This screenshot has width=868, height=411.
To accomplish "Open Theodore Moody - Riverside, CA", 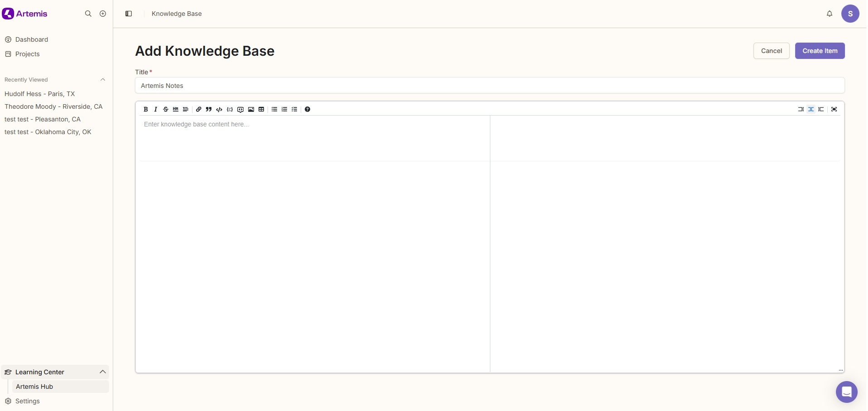I will (53, 106).
